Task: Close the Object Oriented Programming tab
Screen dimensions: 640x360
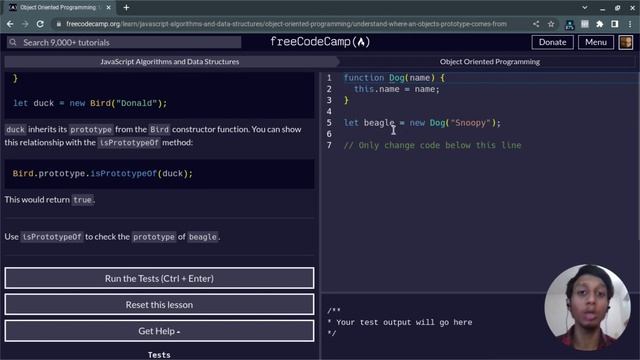Action: [109, 7]
